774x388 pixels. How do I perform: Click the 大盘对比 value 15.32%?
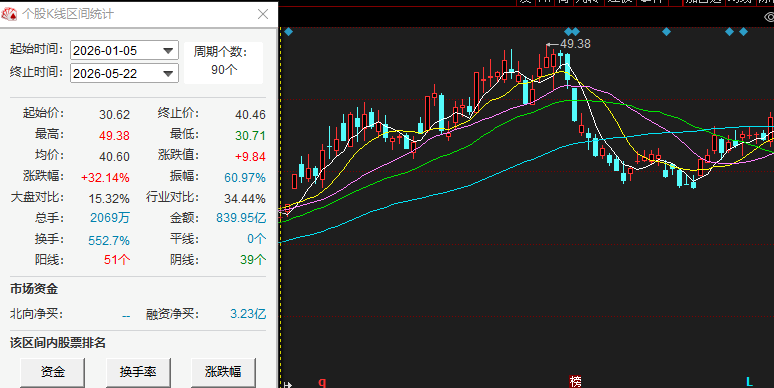coord(109,199)
